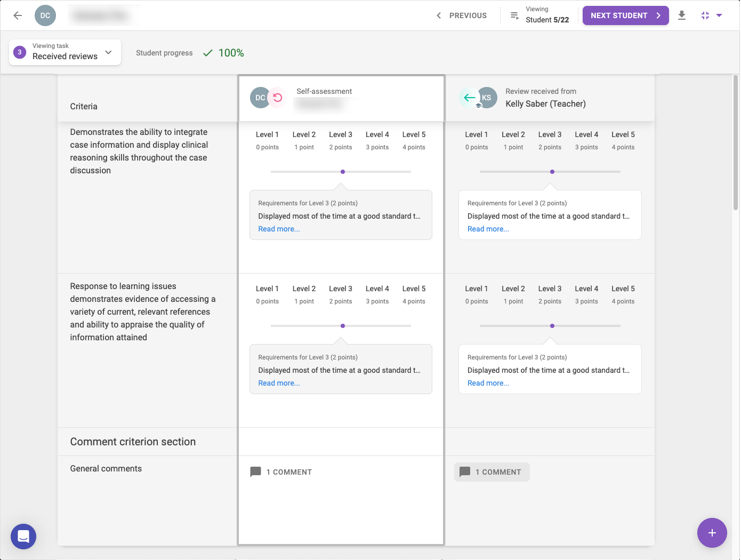Read more for teacher clinical reasoning criterion
The image size is (741, 560).
coord(488,229)
